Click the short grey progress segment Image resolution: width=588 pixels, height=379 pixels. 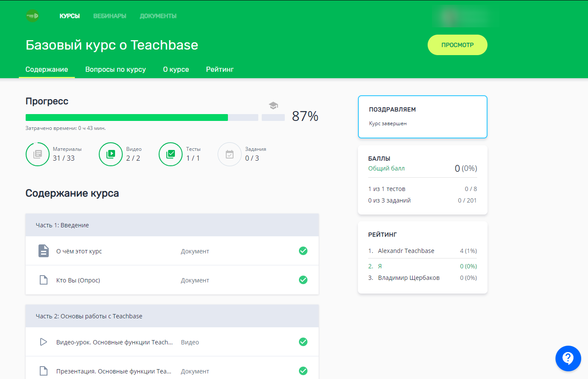273,118
